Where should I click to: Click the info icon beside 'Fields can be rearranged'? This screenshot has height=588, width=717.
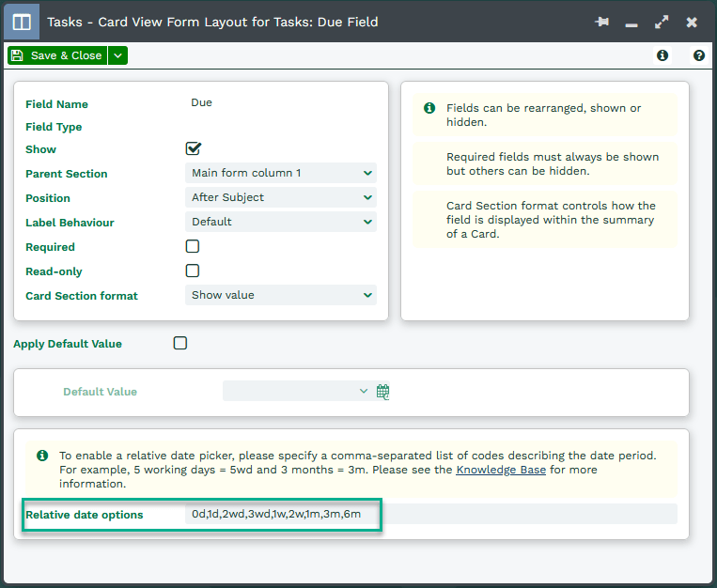point(429,108)
